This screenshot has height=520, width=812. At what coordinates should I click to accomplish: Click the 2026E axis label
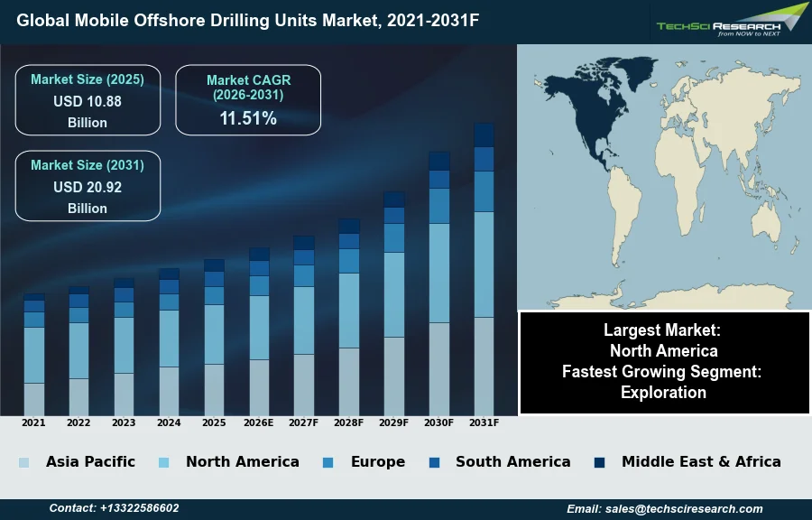[259, 422]
